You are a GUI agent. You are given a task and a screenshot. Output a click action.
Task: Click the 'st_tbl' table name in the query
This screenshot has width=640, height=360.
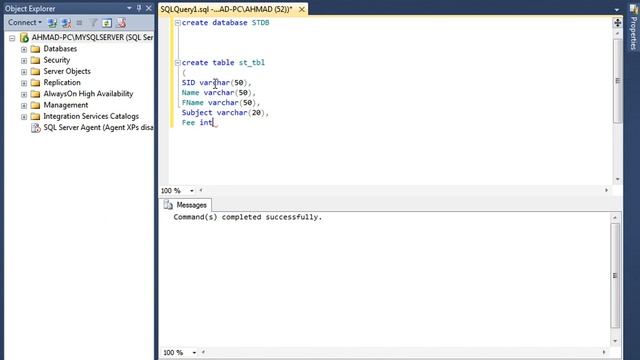[252, 62]
